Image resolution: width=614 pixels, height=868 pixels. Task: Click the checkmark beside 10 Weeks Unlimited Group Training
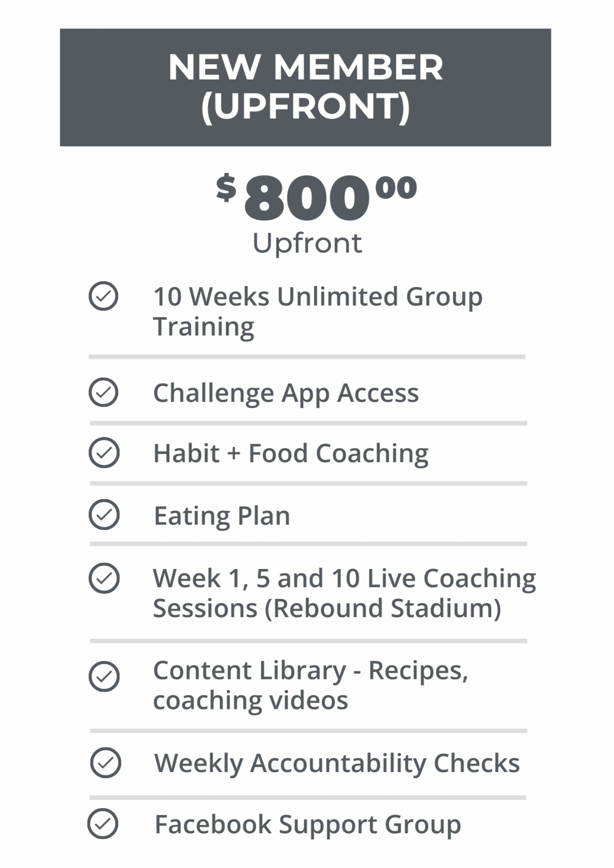[103, 296]
